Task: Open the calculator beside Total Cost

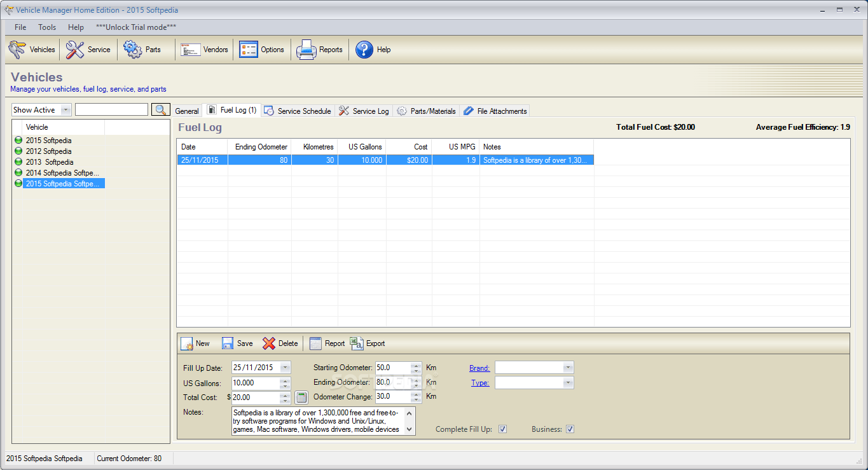Action: (x=301, y=397)
